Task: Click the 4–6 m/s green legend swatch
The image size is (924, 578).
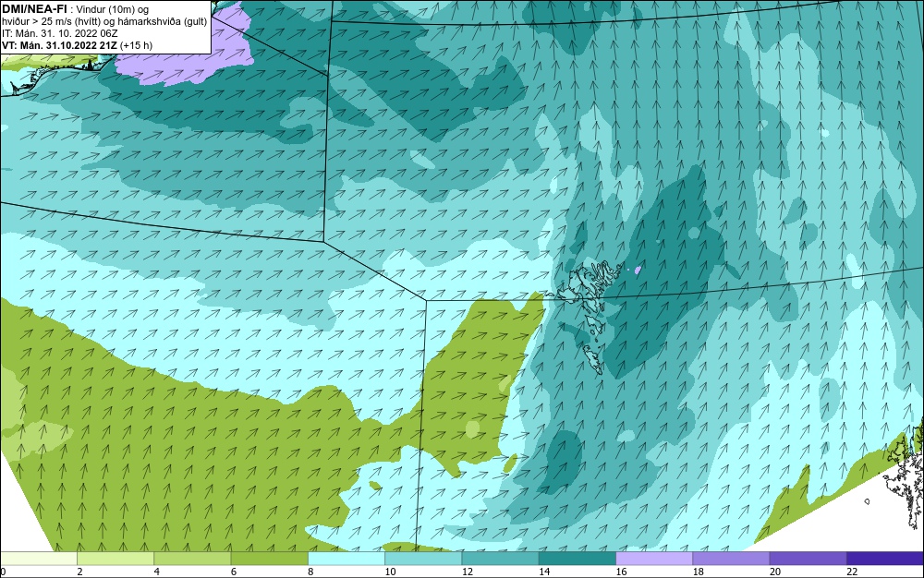Action: pos(193,559)
